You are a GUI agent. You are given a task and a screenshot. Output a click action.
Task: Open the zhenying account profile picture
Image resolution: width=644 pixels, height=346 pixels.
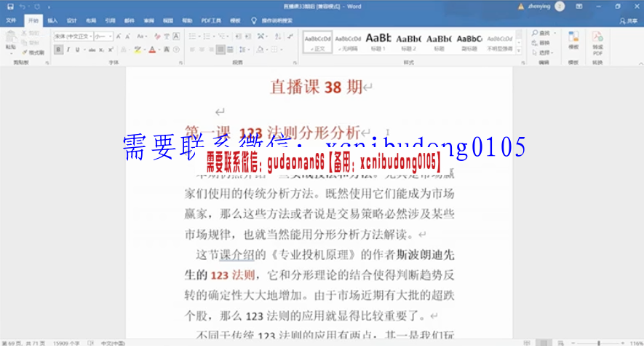coord(560,6)
